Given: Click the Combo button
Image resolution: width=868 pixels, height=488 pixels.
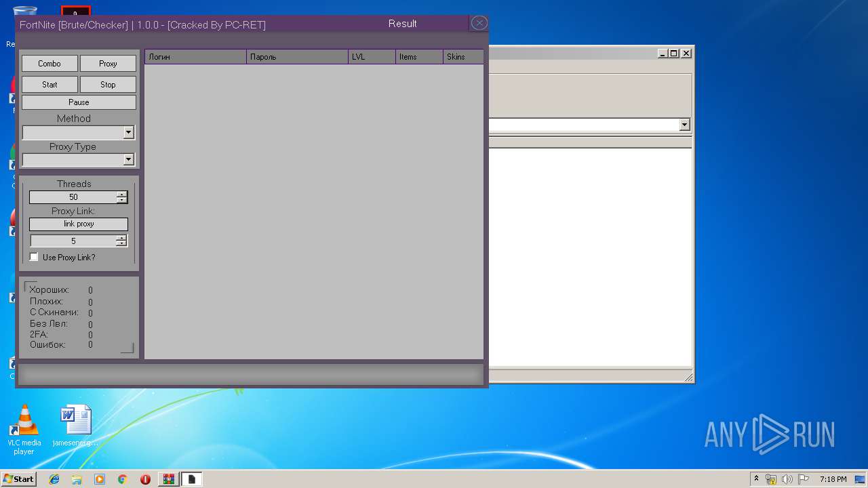Looking at the screenshot, I should [50, 64].
